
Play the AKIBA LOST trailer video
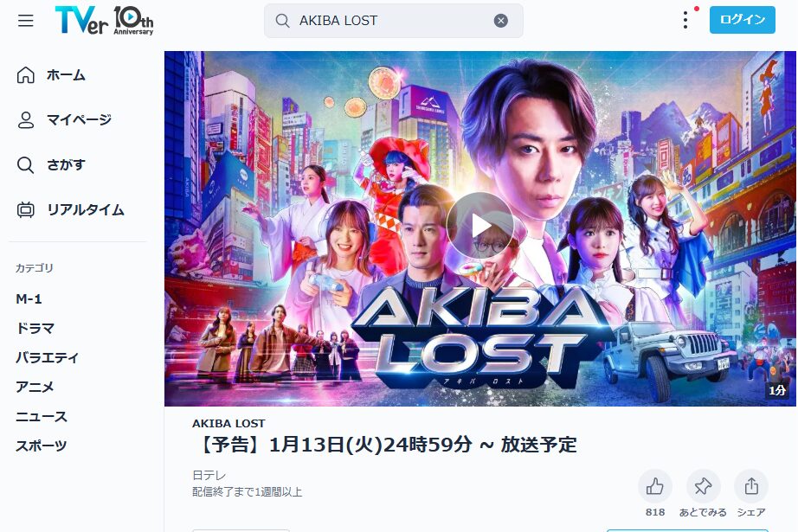tap(479, 225)
